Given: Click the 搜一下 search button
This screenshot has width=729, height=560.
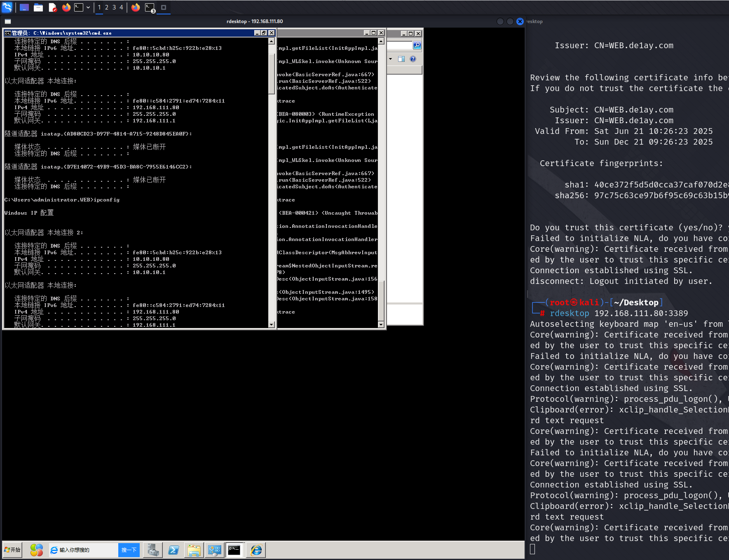Looking at the screenshot, I should click(x=129, y=550).
